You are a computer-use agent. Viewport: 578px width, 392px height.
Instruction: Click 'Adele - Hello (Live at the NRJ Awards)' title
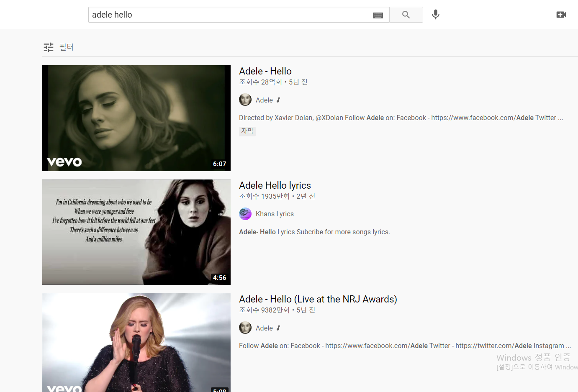(x=318, y=299)
